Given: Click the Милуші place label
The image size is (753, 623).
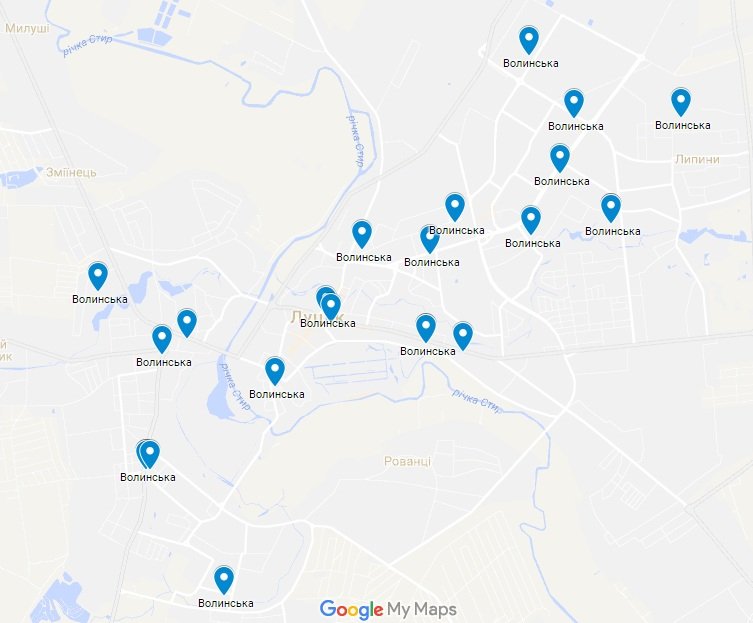Looking at the screenshot, I should [27, 29].
